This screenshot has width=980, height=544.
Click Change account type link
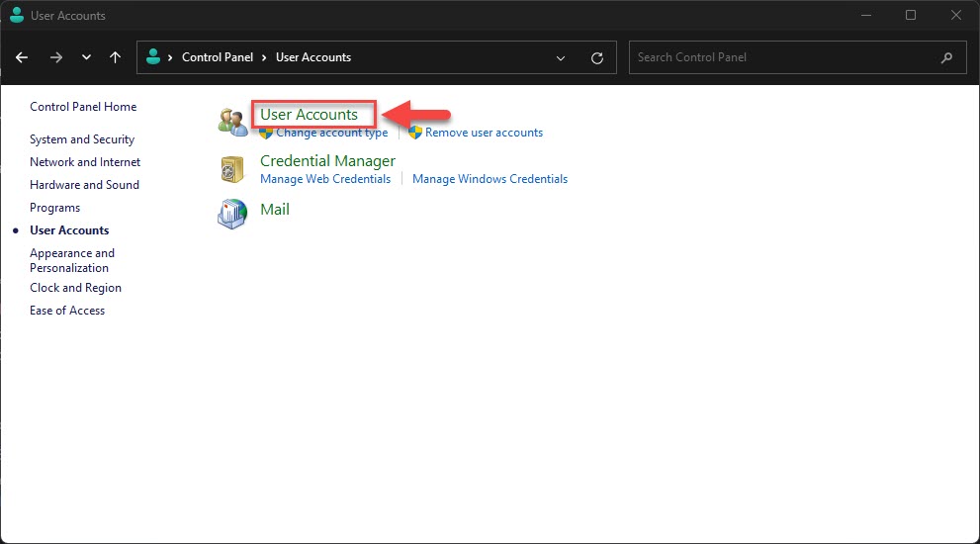coord(331,133)
